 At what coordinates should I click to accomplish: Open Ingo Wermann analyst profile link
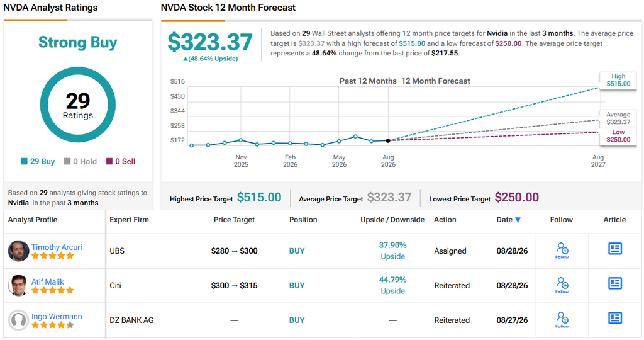pos(57,316)
